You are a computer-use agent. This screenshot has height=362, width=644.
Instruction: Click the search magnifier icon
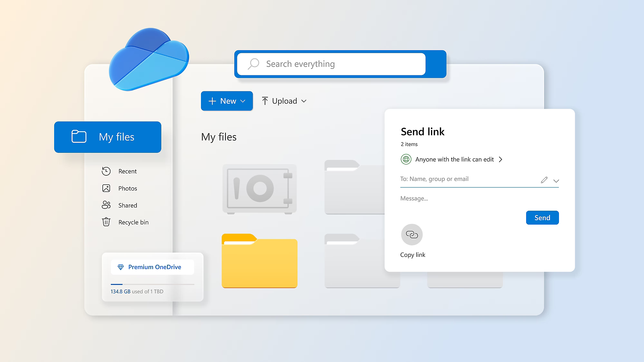(253, 64)
